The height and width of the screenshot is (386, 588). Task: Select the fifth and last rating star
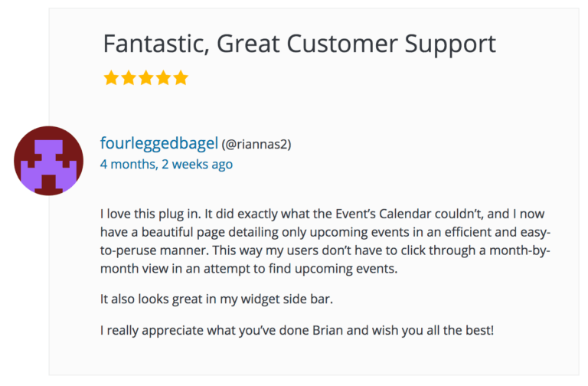click(x=181, y=78)
